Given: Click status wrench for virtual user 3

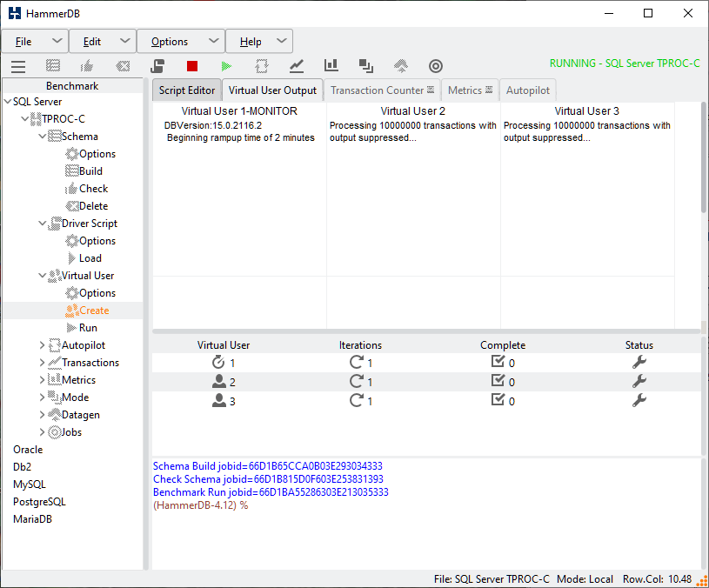Looking at the screenshot, I should tap(639, 400).
